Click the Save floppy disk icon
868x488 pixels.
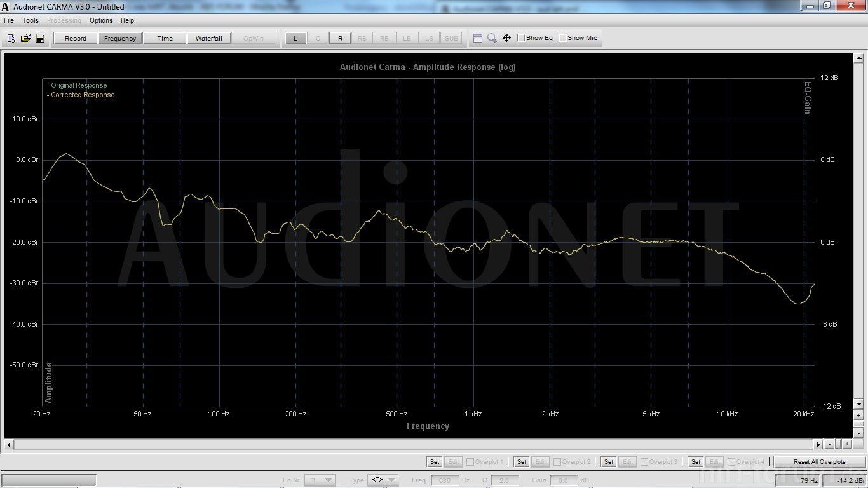click(x=40, y=38)
